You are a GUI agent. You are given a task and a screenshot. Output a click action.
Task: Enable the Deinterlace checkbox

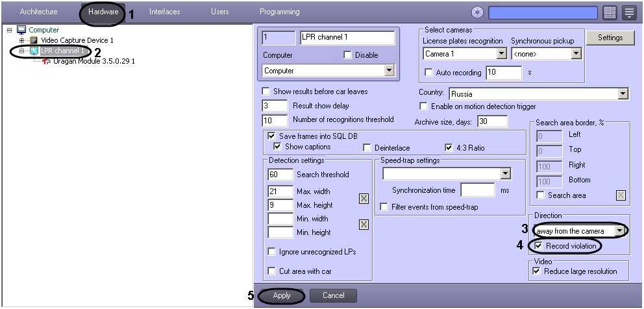tap(367, 148)
